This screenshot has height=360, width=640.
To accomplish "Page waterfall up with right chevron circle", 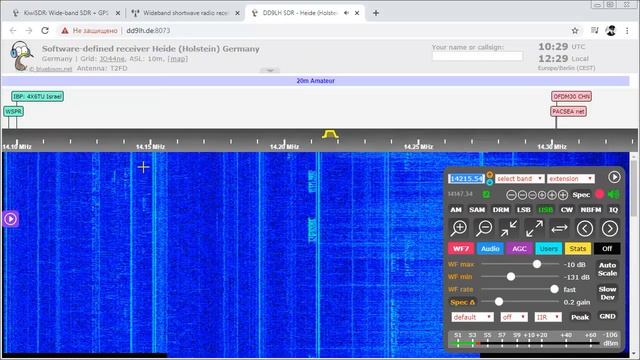I will click(x=610, y=228).
